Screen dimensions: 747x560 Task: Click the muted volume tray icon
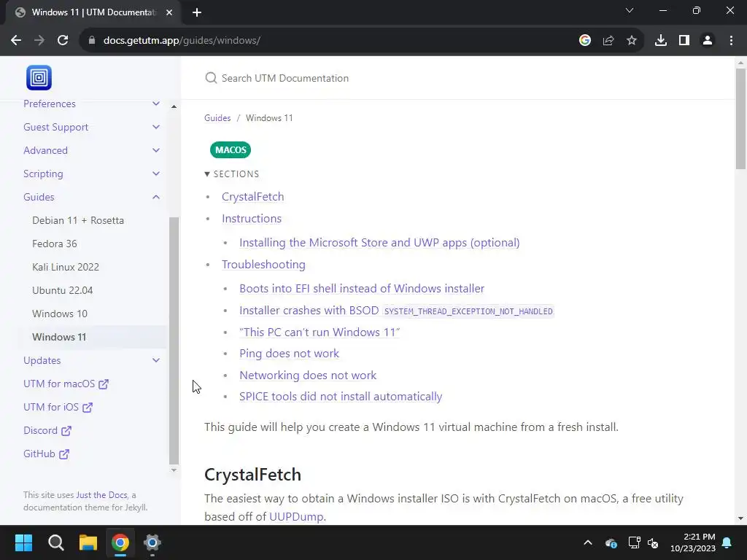coord(653,542)
